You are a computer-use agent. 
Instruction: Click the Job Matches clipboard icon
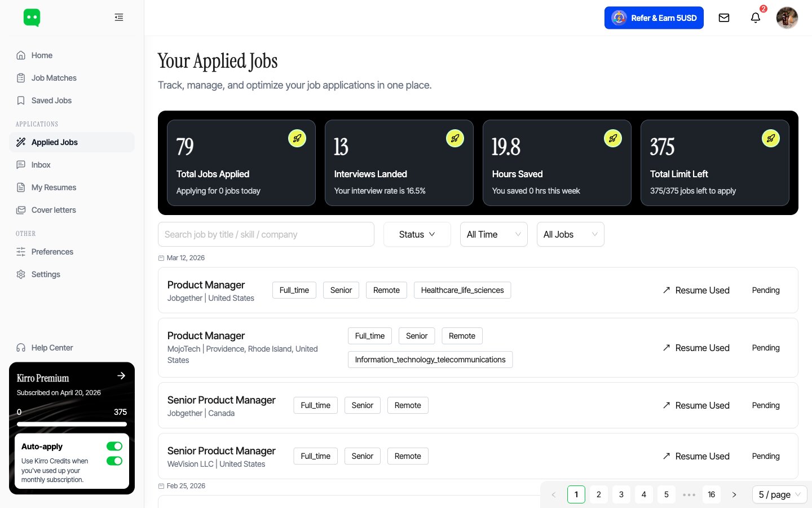[21, 78]
